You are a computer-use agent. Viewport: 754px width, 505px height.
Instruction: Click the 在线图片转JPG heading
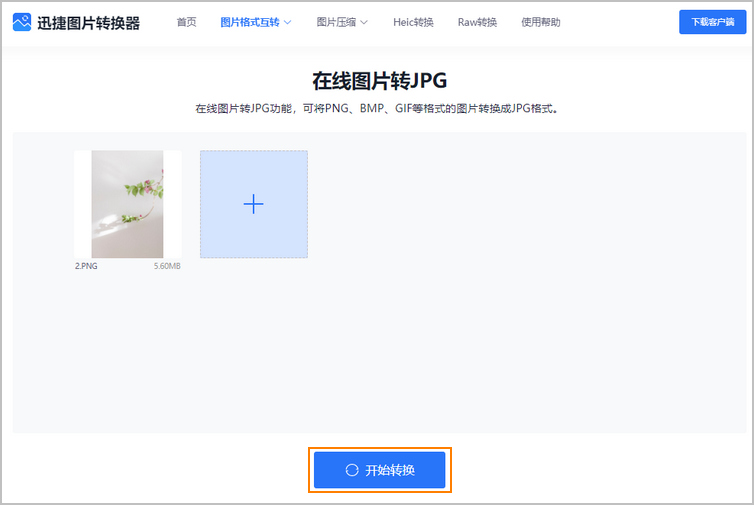[379, 81]
